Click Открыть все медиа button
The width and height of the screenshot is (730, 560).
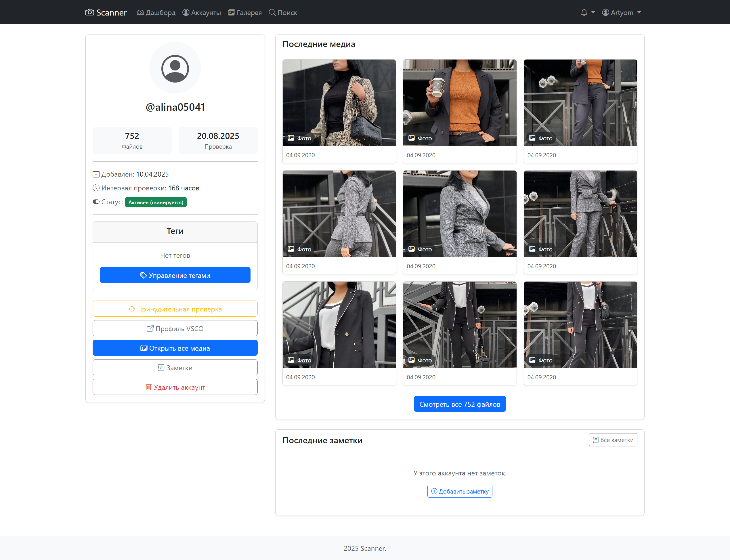(x=175, y=348)
